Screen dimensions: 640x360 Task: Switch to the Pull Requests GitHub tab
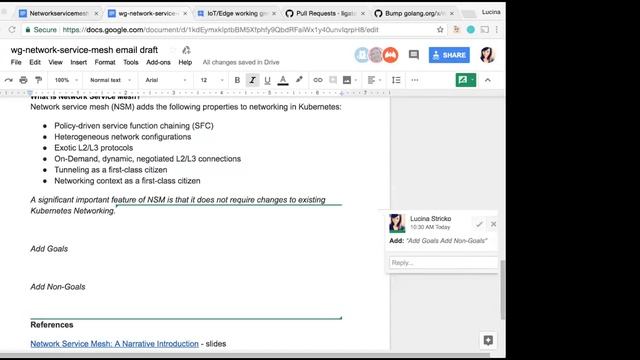(325, 13)
